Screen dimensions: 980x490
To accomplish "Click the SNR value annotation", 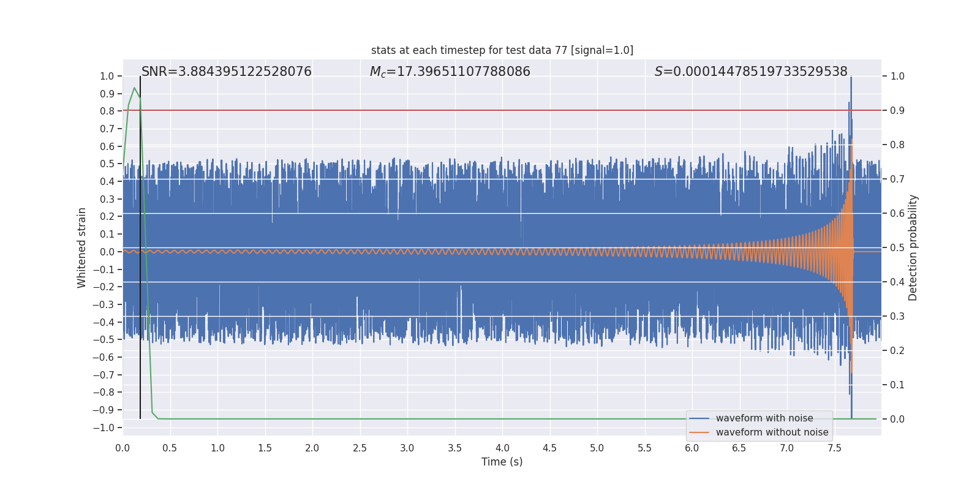I will coord(227,72).
